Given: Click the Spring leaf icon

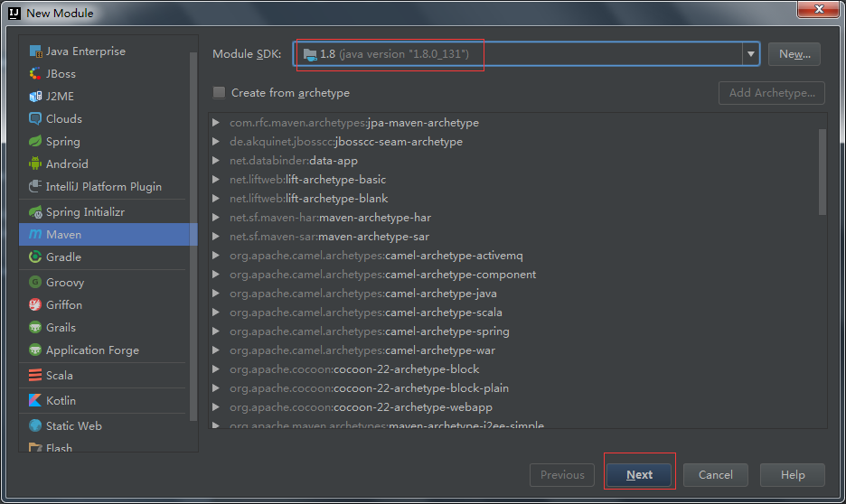Looking at the screenshot, I should tap(35, 141).
